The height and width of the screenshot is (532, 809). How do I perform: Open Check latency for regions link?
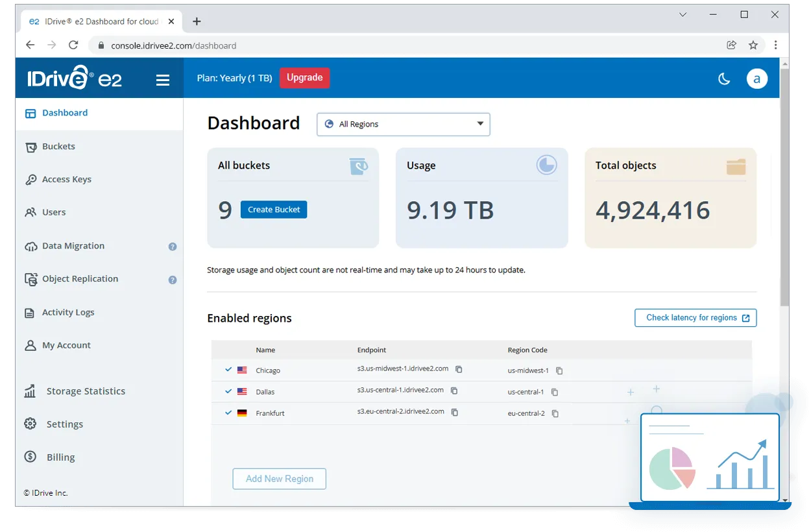[x=695, y=318]
